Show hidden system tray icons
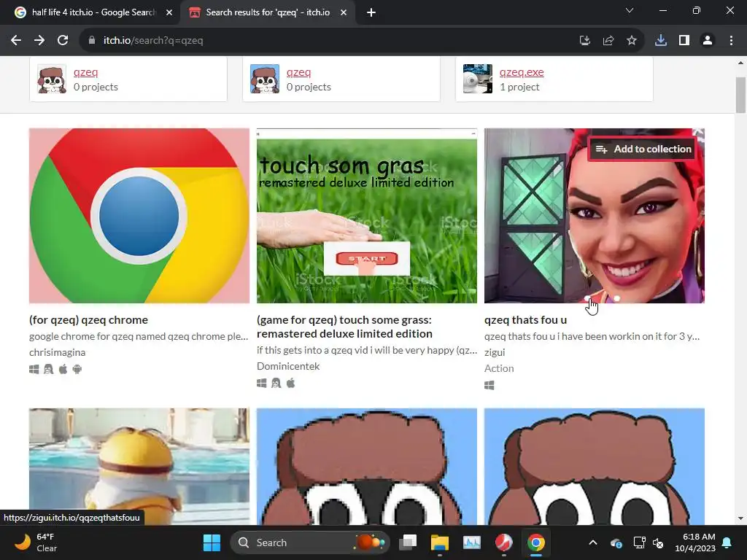747x560 pixels. 592,542
